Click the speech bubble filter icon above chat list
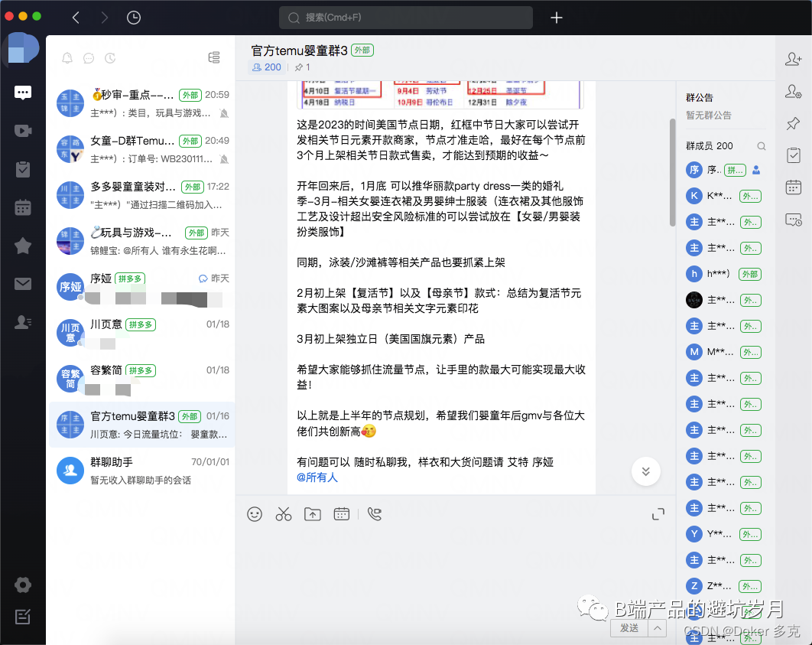The width and height of the screenshot is (812, 645). pyautogui.click(x=89, y=58)
